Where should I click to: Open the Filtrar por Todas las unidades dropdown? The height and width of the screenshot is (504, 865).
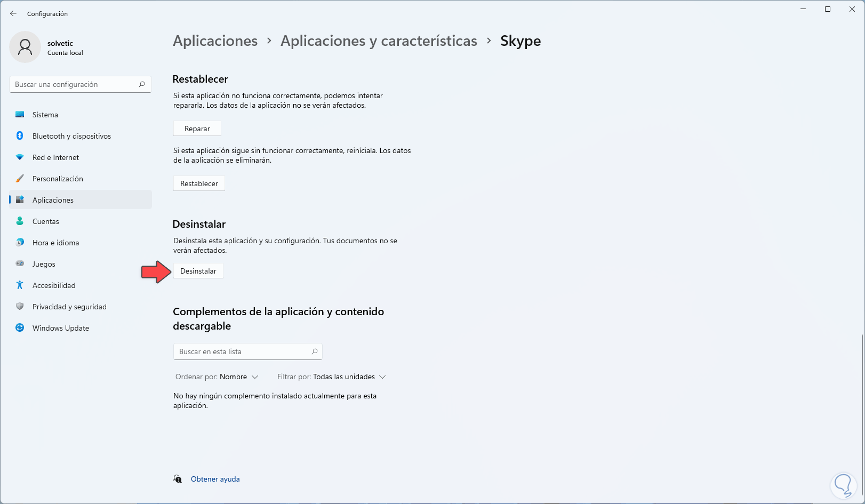click(x=331, y=377)
